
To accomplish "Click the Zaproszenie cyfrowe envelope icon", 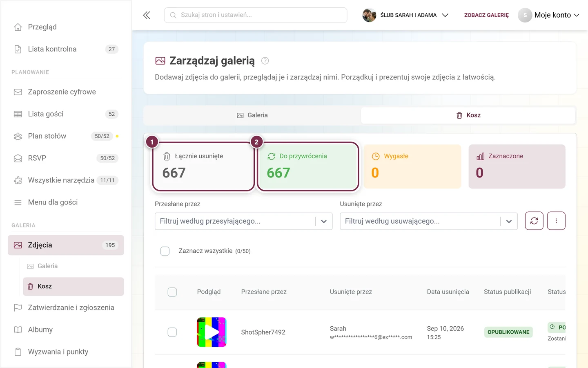I will click(18, 92).
